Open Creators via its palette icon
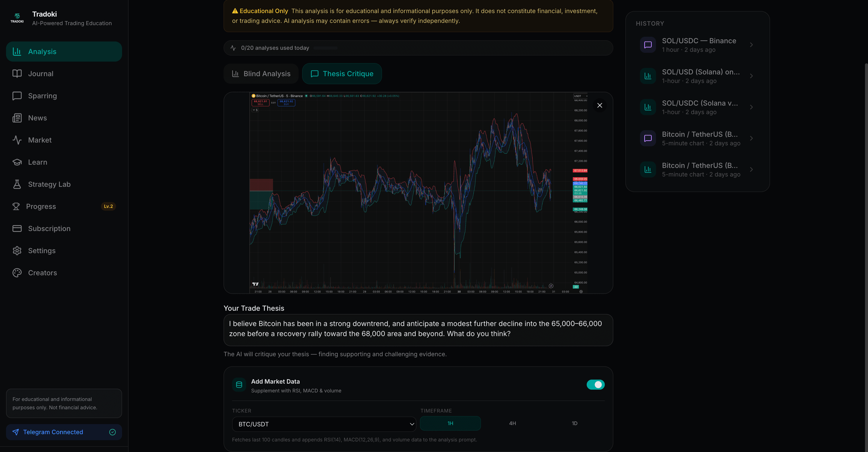 point(17,273)
